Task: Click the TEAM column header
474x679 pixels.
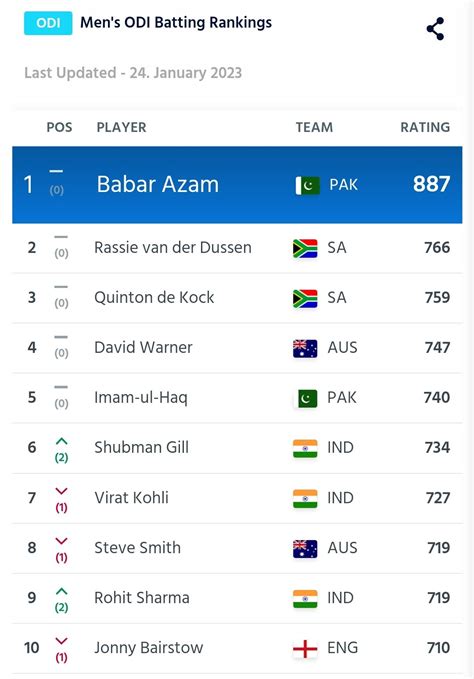Action: point(314,127)
